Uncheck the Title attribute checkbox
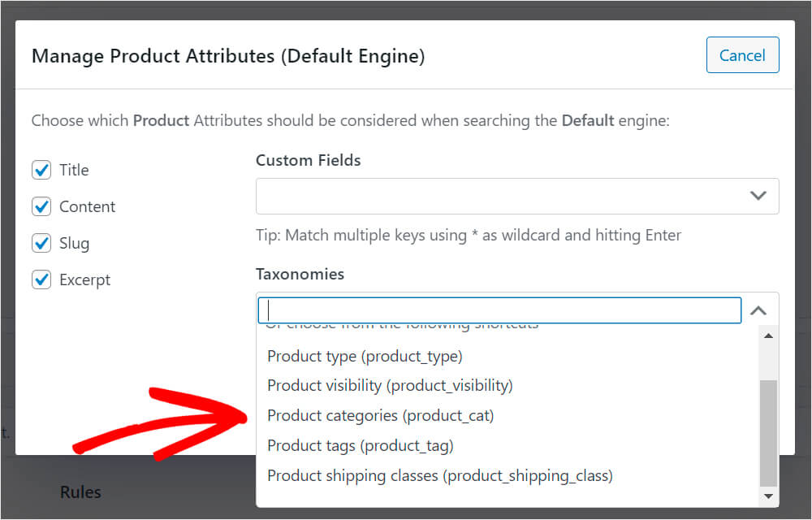 click(41, 170)
